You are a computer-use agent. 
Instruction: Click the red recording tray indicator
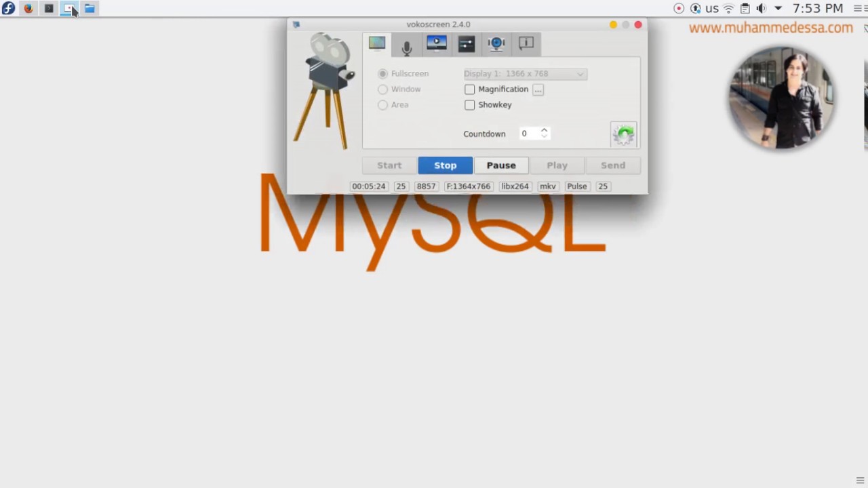pyautogui.click(x=679, y=8)
